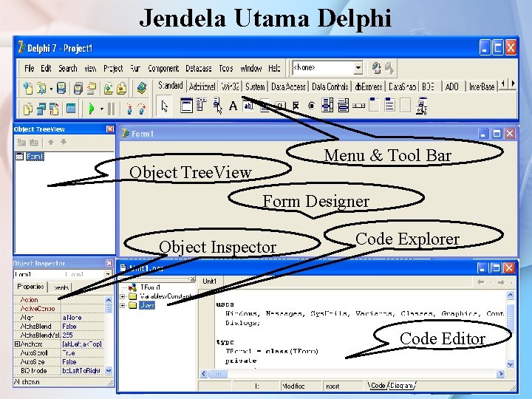Screen dimensions: 532x399
Task: Click the AutoScroll True value
Action: click(83, 353)
